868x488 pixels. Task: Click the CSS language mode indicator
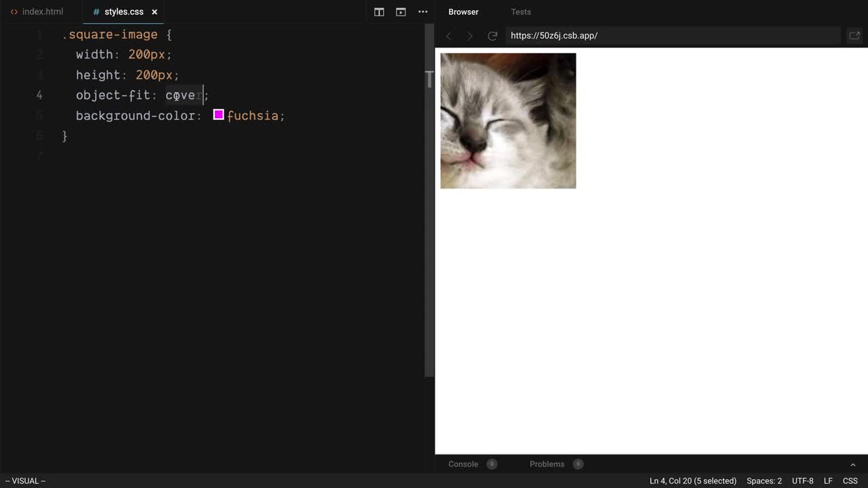pyautogui.click(x=850, y=481)
